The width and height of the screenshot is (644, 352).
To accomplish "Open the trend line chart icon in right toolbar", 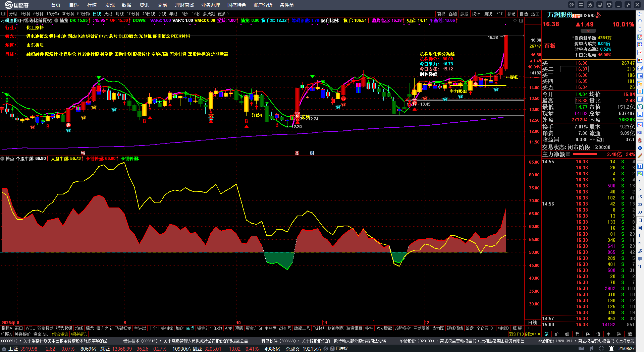I will 640,53.
